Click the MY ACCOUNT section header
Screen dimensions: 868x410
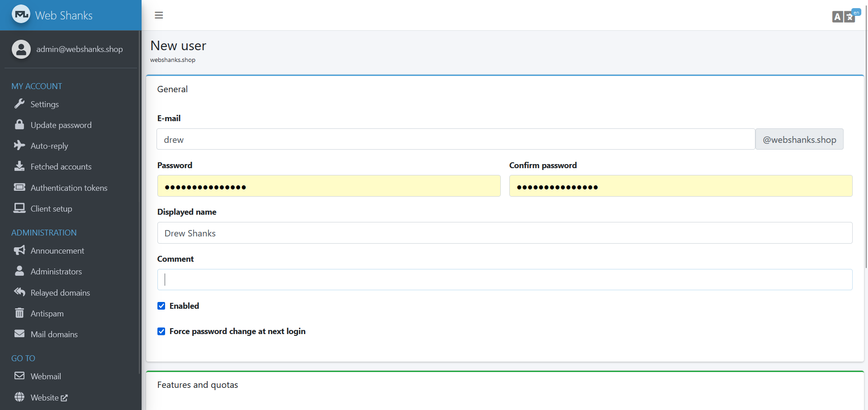pos(37,86)
